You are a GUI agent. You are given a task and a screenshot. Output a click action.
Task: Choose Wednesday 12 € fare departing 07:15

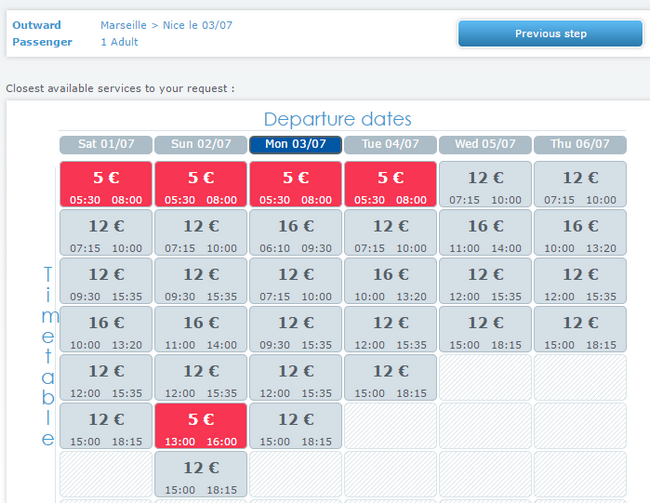pyautogui.click(x=485, y=184)
